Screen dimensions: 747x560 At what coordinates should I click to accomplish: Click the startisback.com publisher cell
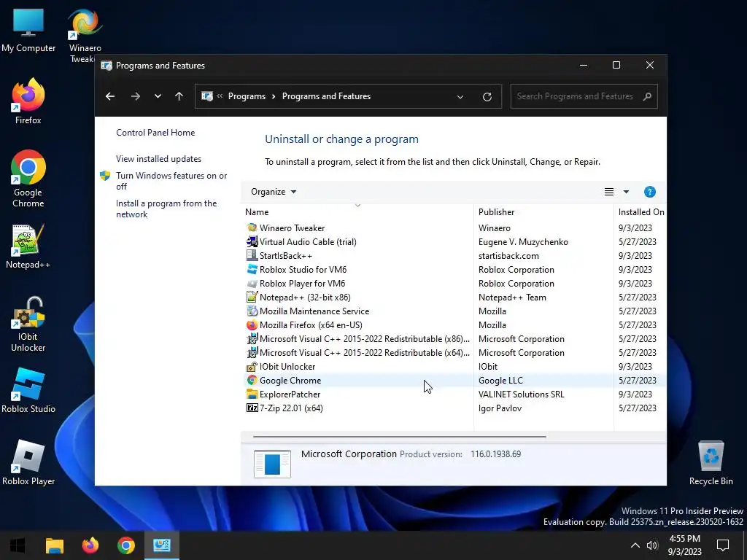pyautogui.click(x=508, y=255)
